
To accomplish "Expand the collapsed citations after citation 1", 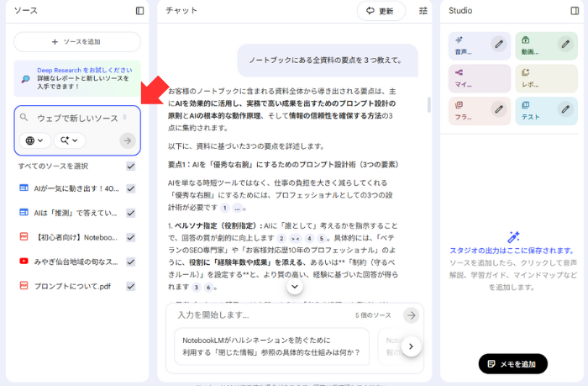I will tap(237, 208).
